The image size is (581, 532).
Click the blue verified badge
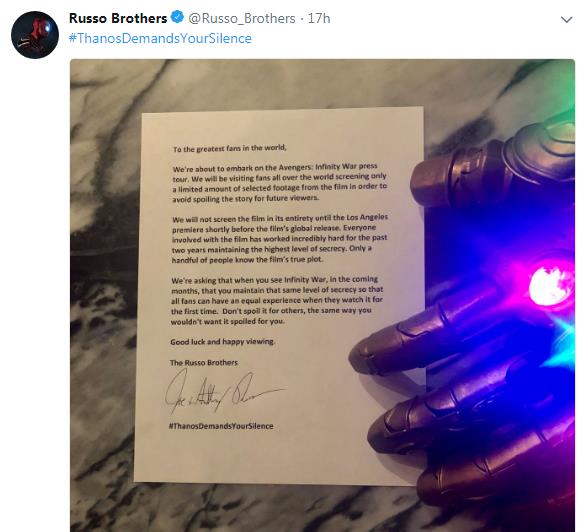pos(177,17)
